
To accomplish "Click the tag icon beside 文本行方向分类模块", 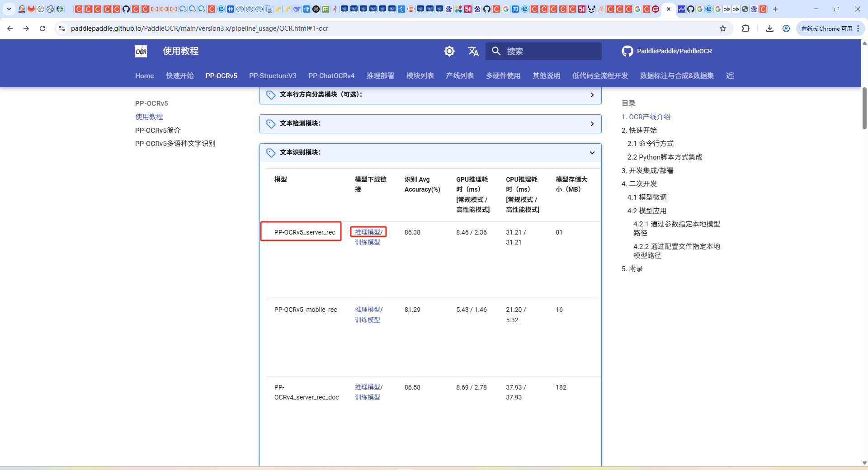I will pyautogui.click(x=271, y=95).
